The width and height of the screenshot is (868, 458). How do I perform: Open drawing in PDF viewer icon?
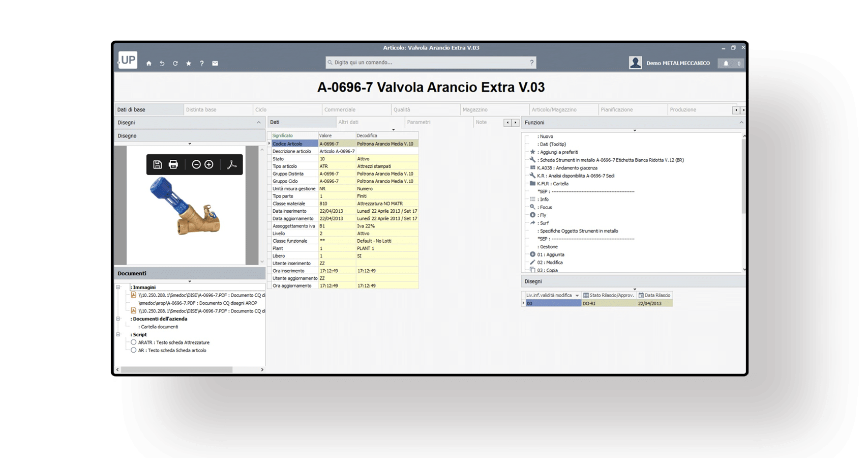click(x=232, y=164)
